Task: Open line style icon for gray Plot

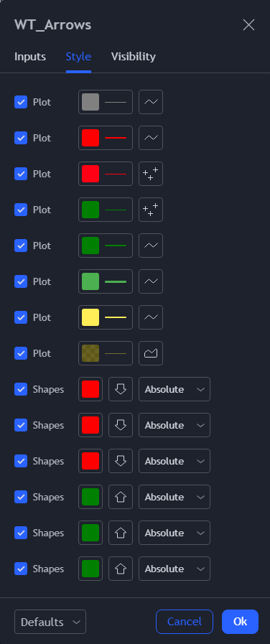Action: 151,102
